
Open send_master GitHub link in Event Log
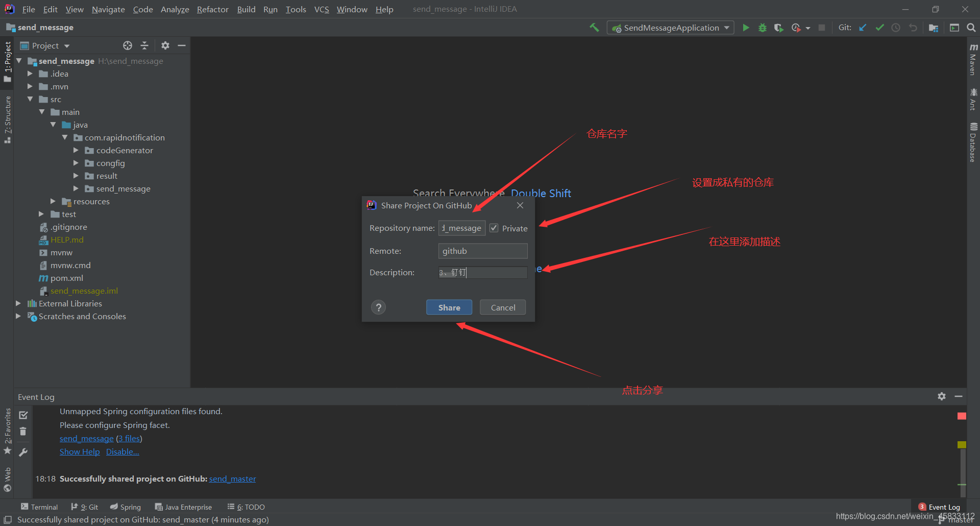pyautogui.click(x=232, y=479)
